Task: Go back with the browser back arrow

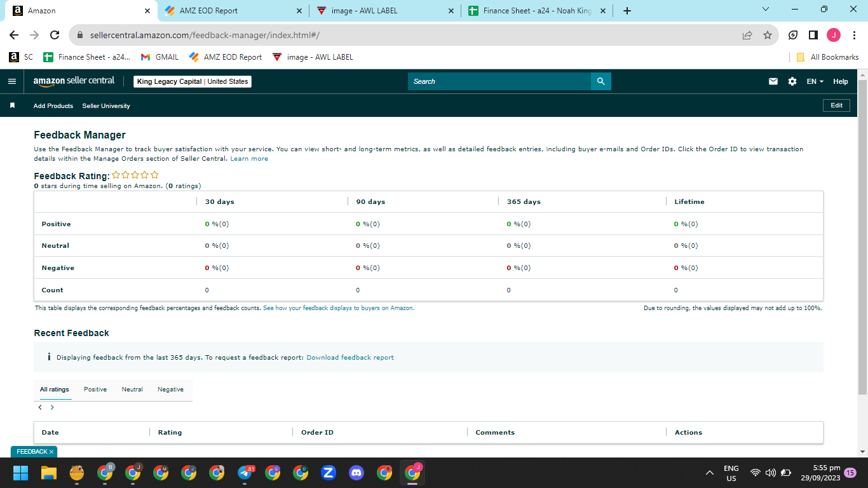Action: pyautogui.click(x=14, y=36)
